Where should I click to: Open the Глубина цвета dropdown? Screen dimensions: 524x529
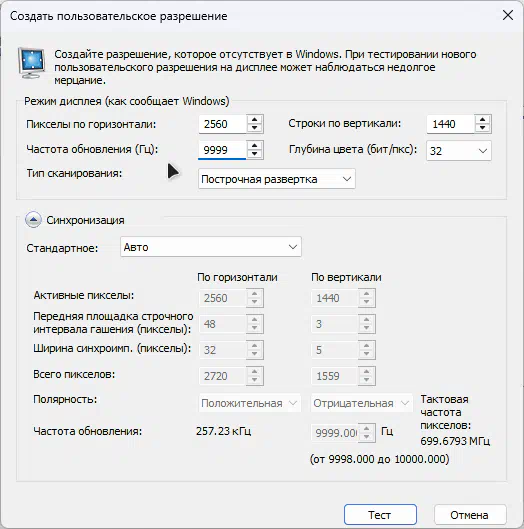tap(459, 150)
